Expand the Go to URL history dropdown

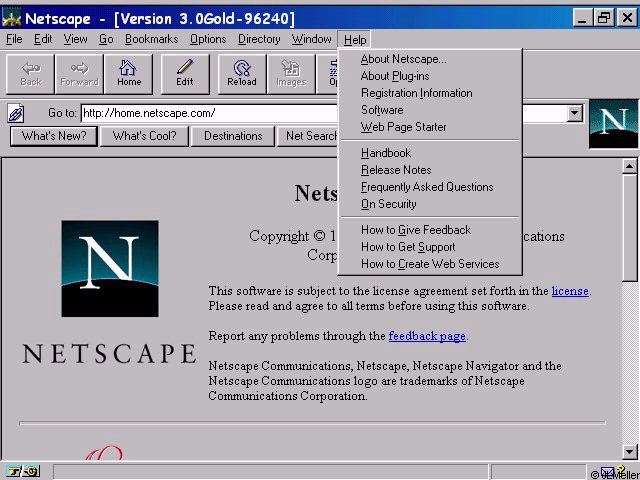click(x=574, y=113)
